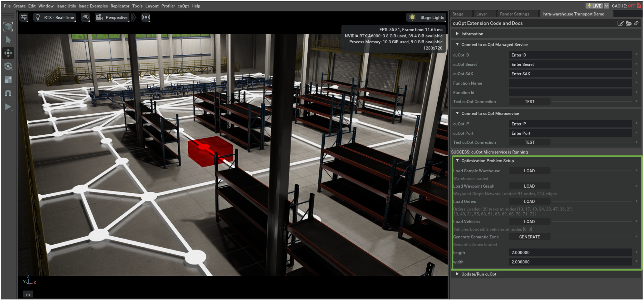Expand the Update/Run cuOpt section
644x300 pixels.
[x=546, y=274]
